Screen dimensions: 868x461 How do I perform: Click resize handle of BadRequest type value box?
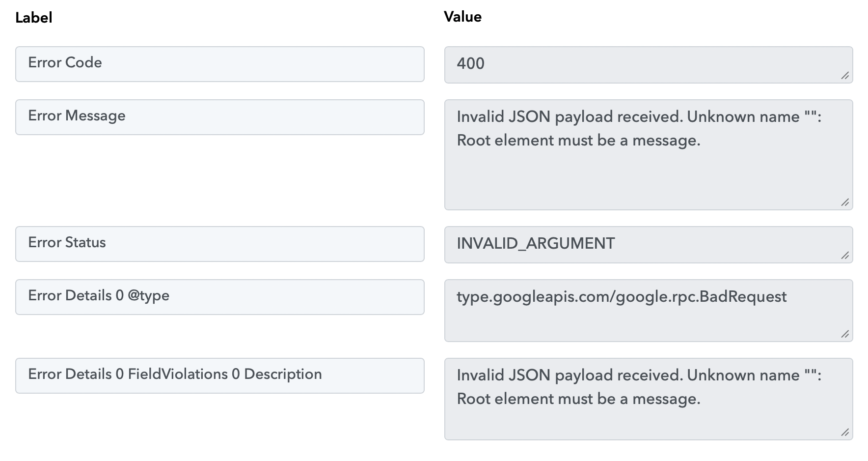click(x=845, y=334)
